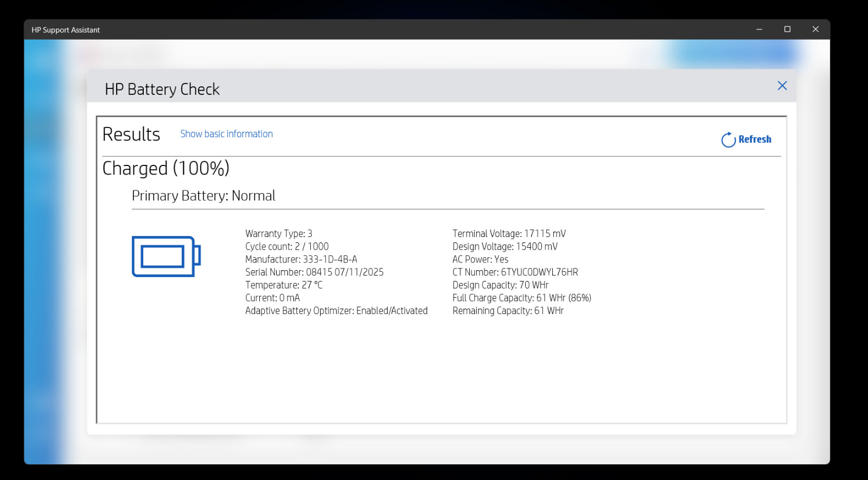Click the Results heading
Viewport: 868px width, 480px height.
tap(131, 135)
